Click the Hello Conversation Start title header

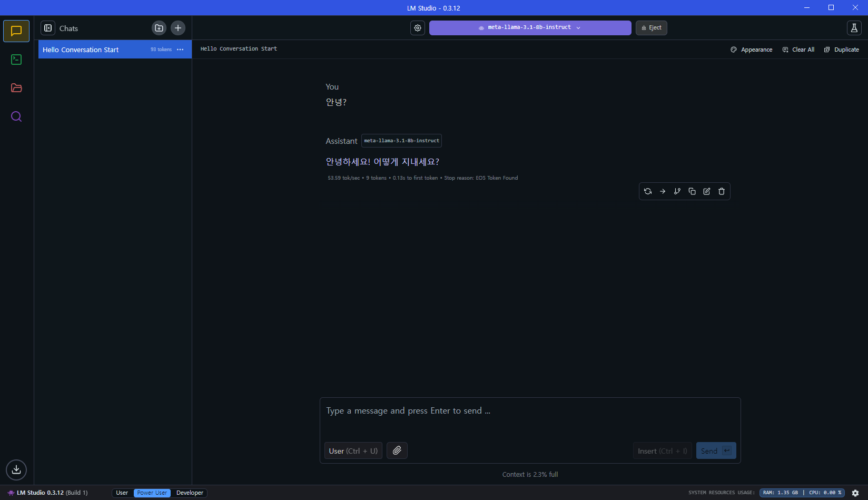coord(239,49)
